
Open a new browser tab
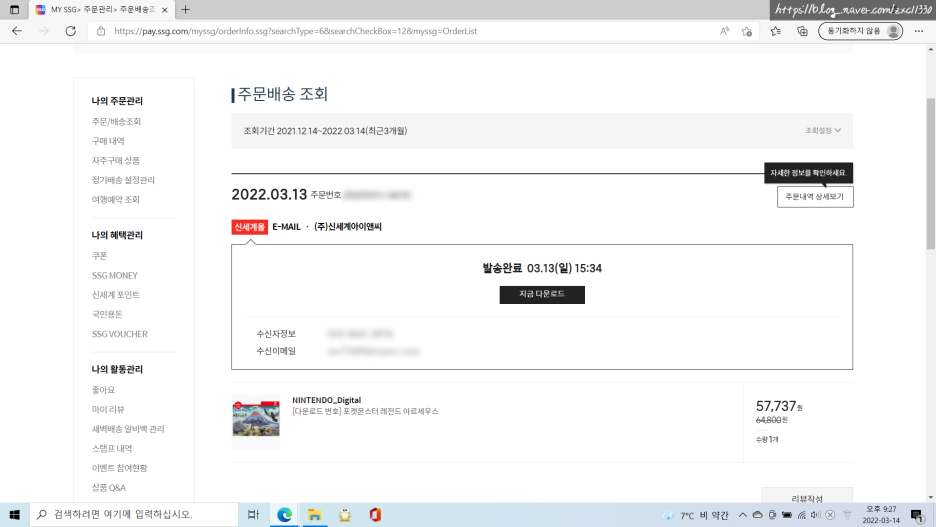tap(186, 10)
